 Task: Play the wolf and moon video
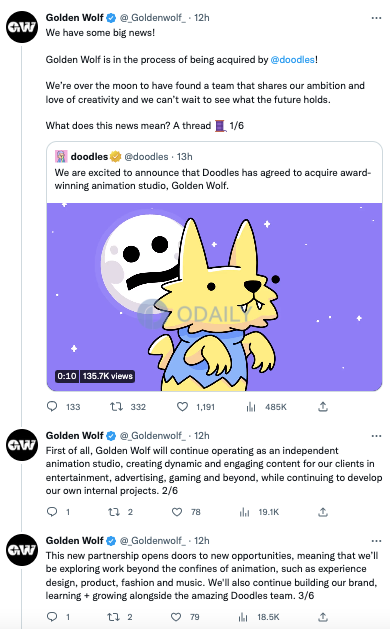coord(215,297)
